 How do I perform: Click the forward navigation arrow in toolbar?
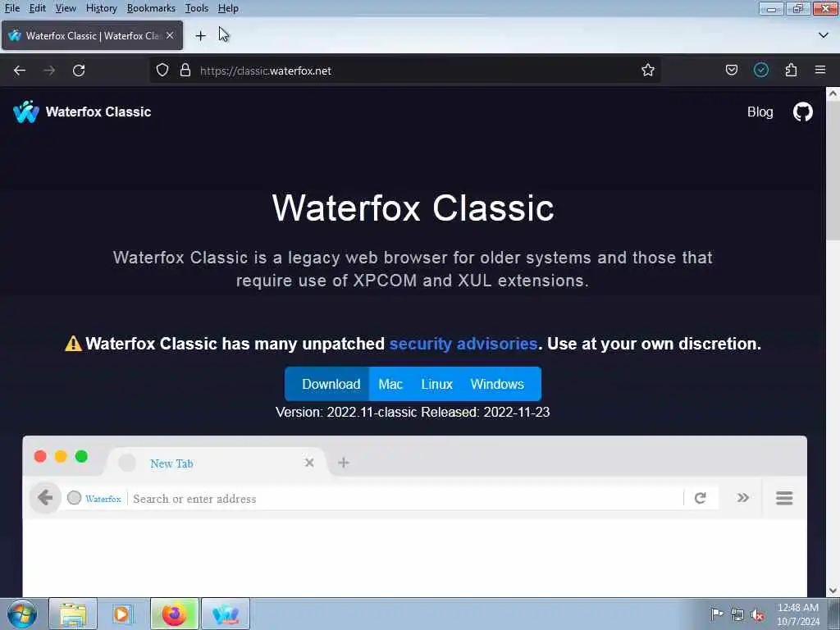click(49, 71)
